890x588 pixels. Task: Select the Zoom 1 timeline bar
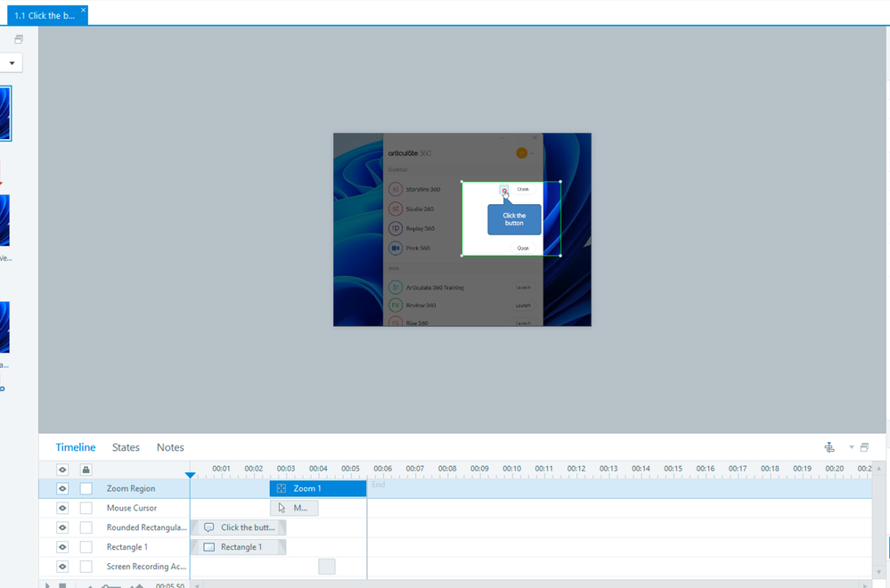coord(317,488)
